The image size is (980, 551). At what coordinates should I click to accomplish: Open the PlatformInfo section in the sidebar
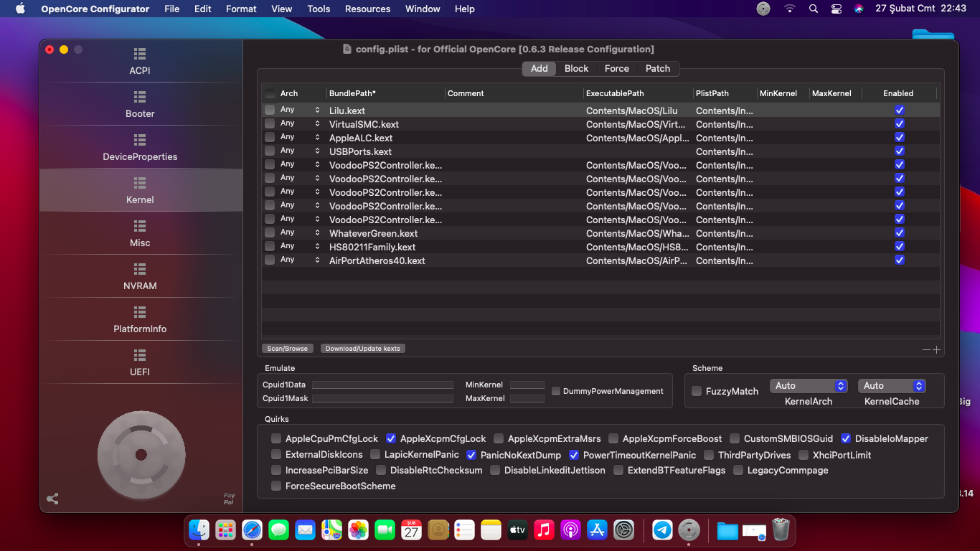coord(140,320)
